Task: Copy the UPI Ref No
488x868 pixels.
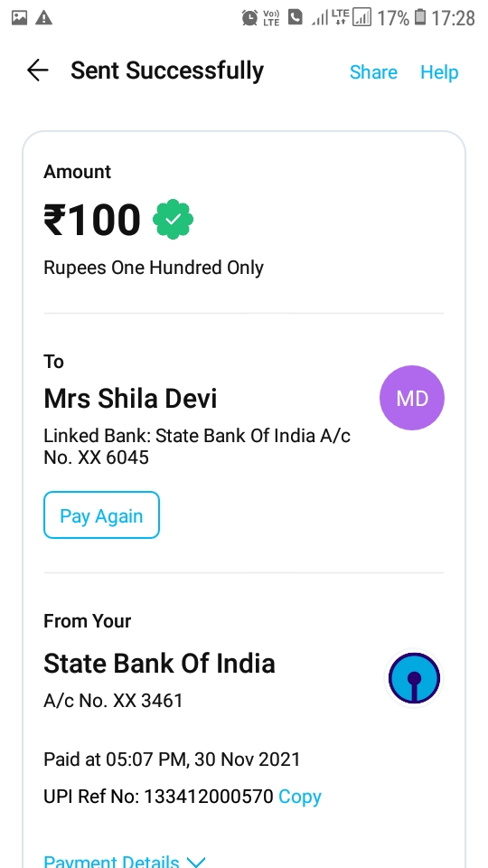Action: 300,797
